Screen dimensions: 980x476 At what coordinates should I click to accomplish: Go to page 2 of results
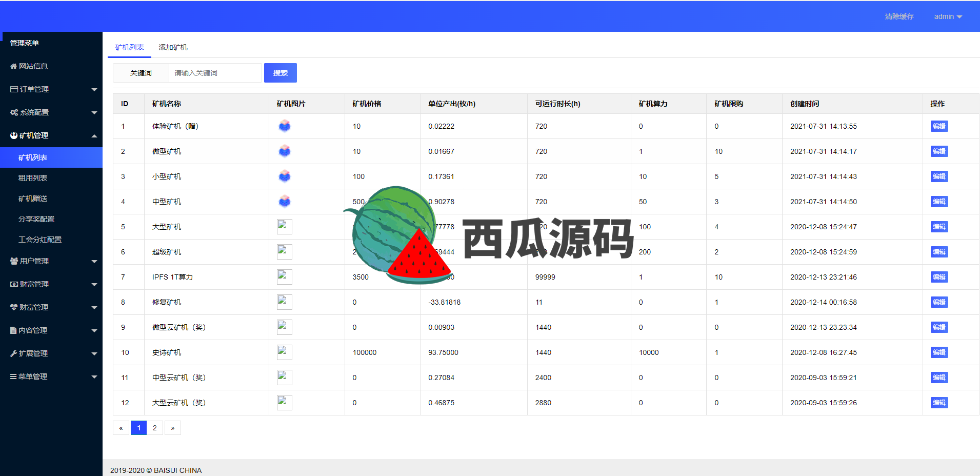click(x=155, y=428)
